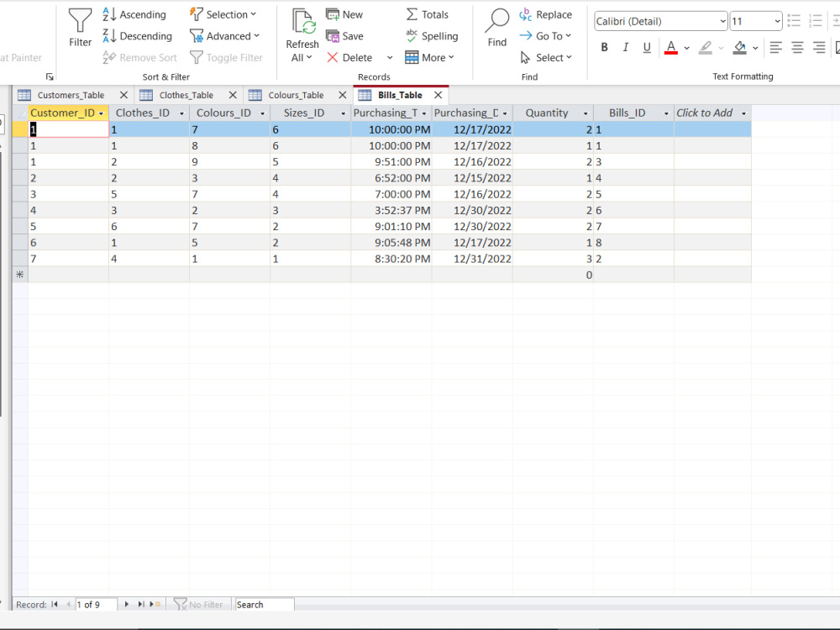Delete the selected record
Image resolution: width=840 pixels, height=630 pixels.
(x=349, y=57)
